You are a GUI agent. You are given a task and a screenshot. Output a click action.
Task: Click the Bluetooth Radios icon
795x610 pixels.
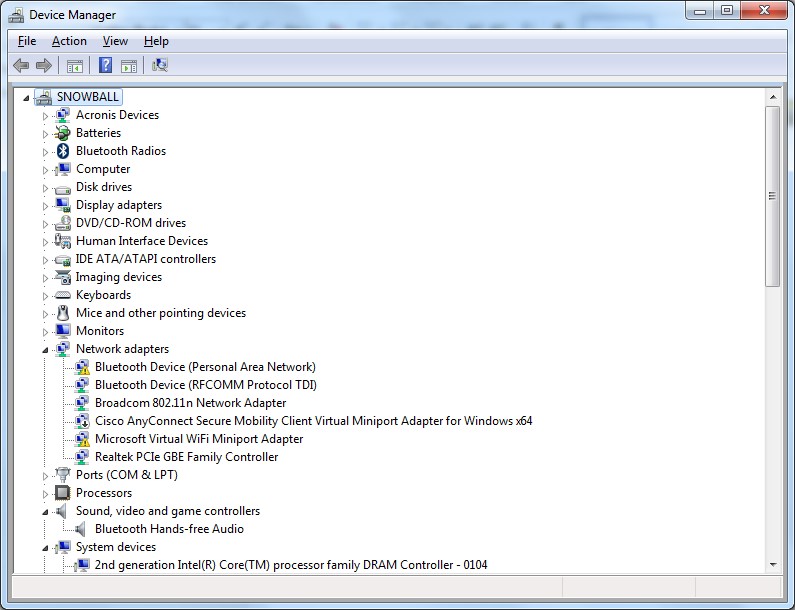pyautogui.click(x=62, y=151)
